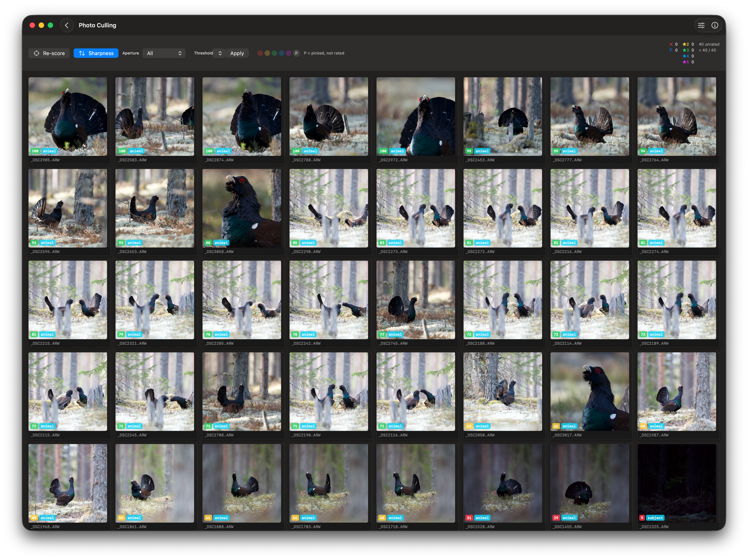Toggle the purple color label filter
Screen dimensions: 748x560
tap(288, 53)
